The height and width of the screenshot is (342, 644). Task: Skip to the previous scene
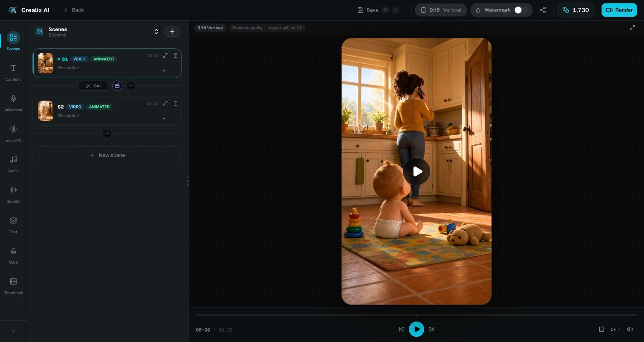coord(401,329)
